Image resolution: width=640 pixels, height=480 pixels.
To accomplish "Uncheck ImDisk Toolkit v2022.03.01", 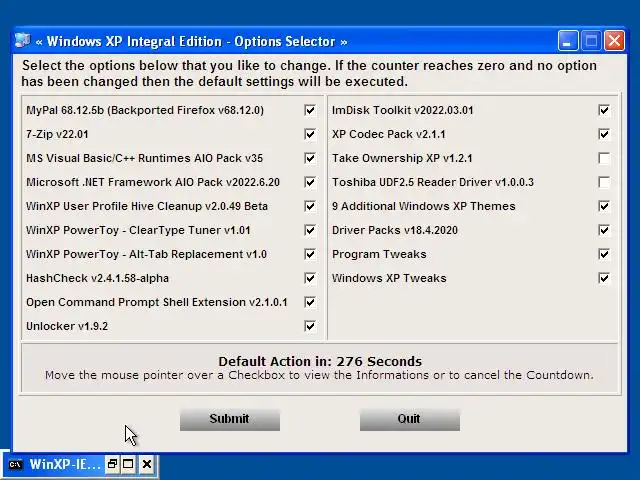I will (604, 110).
